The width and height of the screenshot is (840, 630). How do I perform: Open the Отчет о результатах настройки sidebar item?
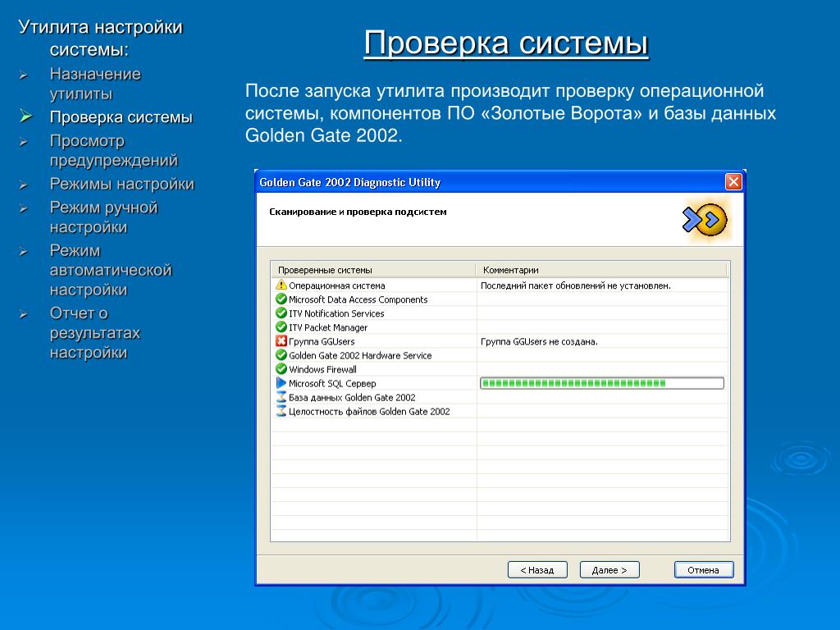tap(95, 333)
